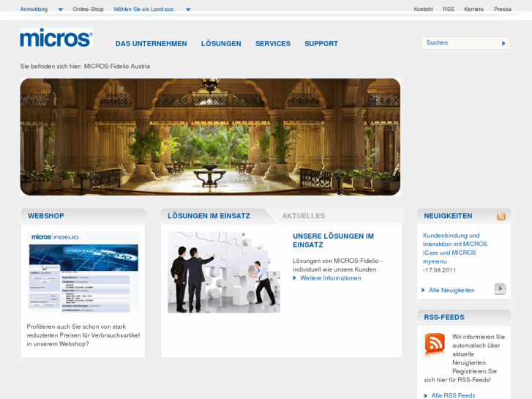Image resolution: width=532 pixels, height=399 pixels.
Task: Open the LÖSUNGEN menu
Action: (x=221, y=44)
